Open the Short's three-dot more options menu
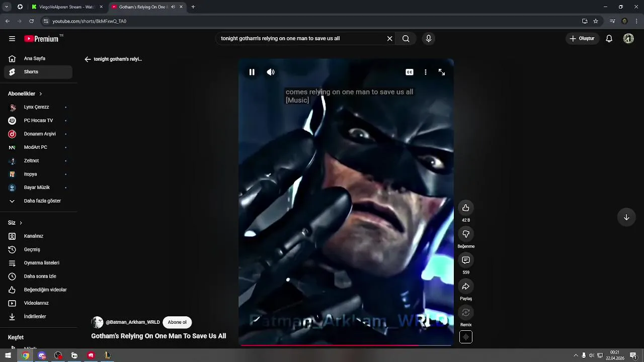644x362 pixels. click(426, 72)
